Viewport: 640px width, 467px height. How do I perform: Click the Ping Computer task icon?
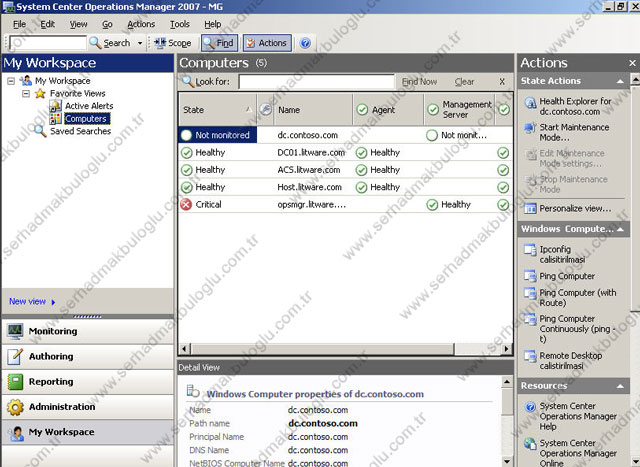pyautogui.click(x=530, y=276)
